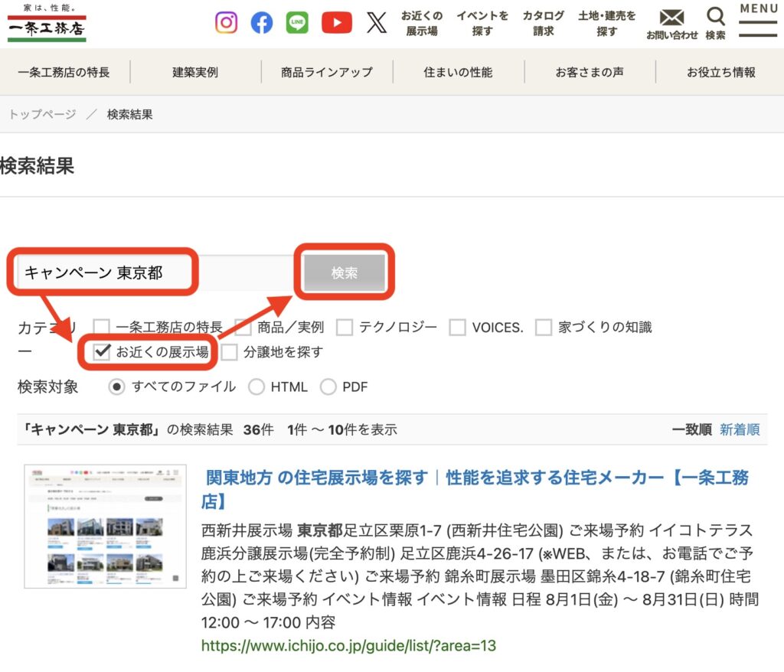This screenshot has height=672, width=784.
Task: Select the HTML radio button
Action: pos(256,387)
